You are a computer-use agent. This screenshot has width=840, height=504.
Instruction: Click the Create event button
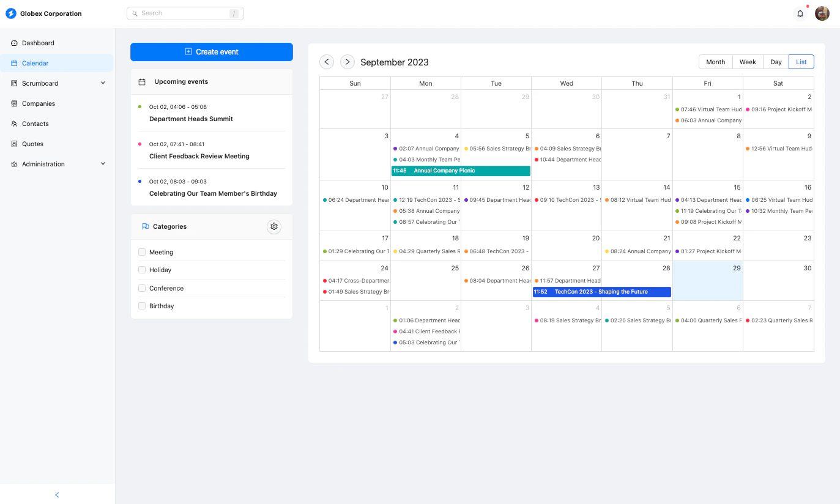(211, 52)
